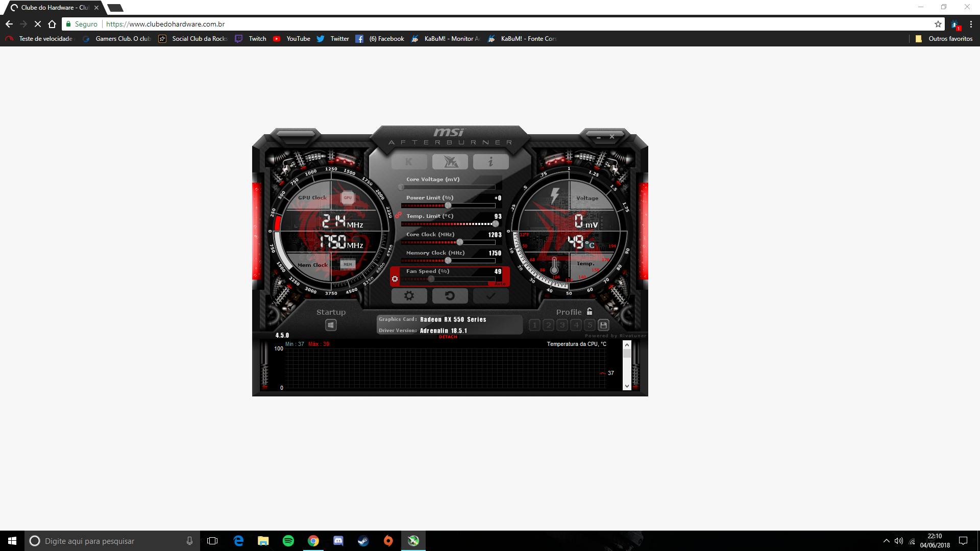Open Gamers Club bookmark
Image resolution: width=980 pixels, height=551 pixels.
pos(117,39)
